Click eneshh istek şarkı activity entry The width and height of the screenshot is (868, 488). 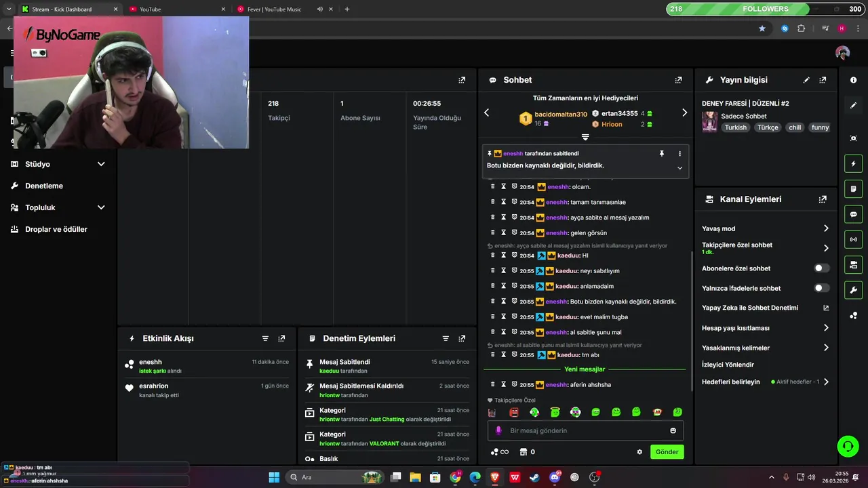click(206, 366)
